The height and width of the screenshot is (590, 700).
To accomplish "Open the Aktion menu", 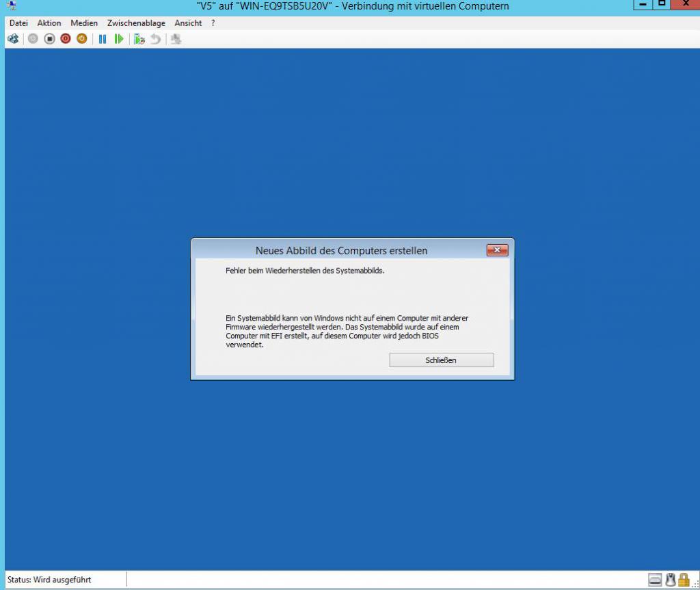I will click(49, 23).
